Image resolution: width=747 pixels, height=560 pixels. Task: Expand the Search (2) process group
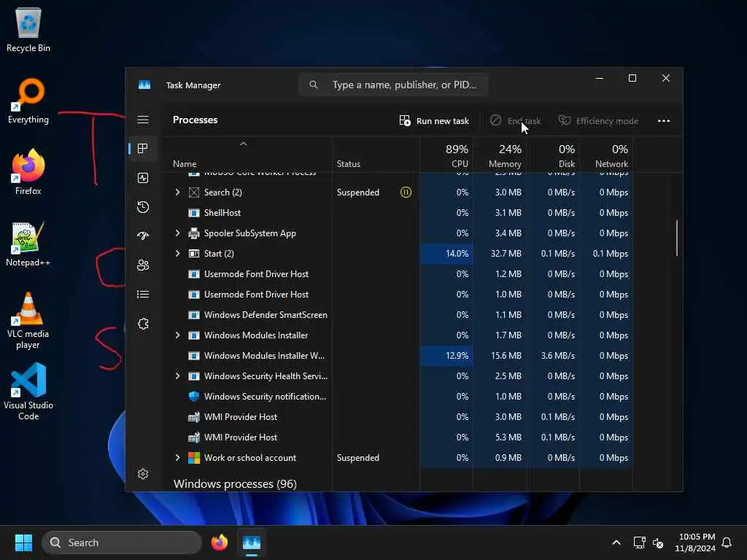pos(178,192)
